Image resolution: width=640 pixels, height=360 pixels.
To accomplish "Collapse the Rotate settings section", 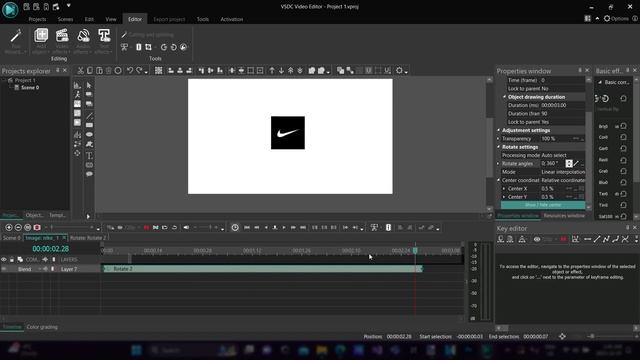I will 499,147.
